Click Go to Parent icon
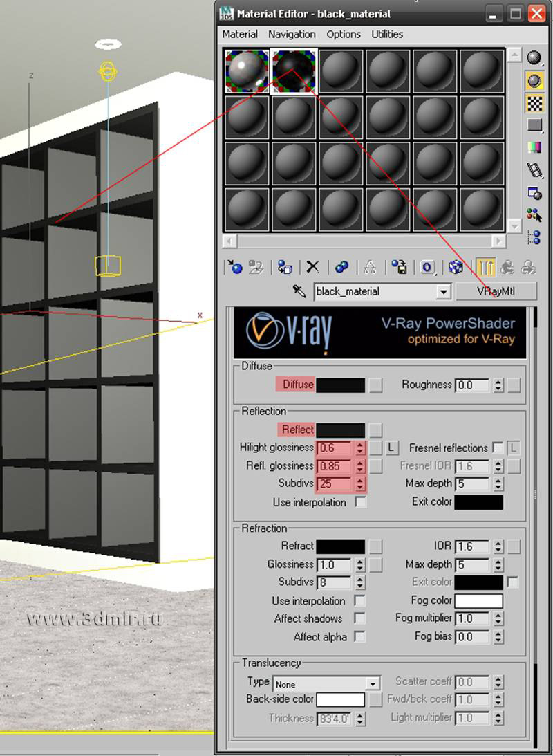The width and height of the screenshot is (553, 756). coord(507,266)
